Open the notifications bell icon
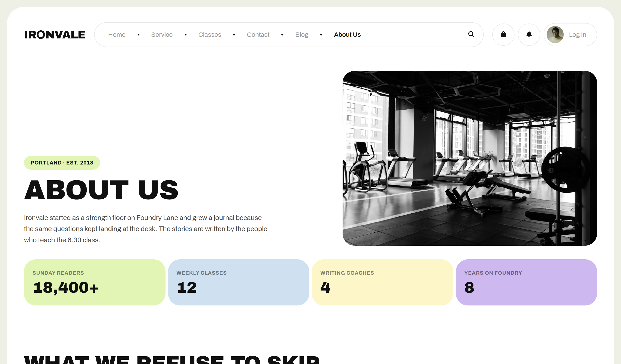The height and width of the screenshot is (364, 621). click(529, 34)
